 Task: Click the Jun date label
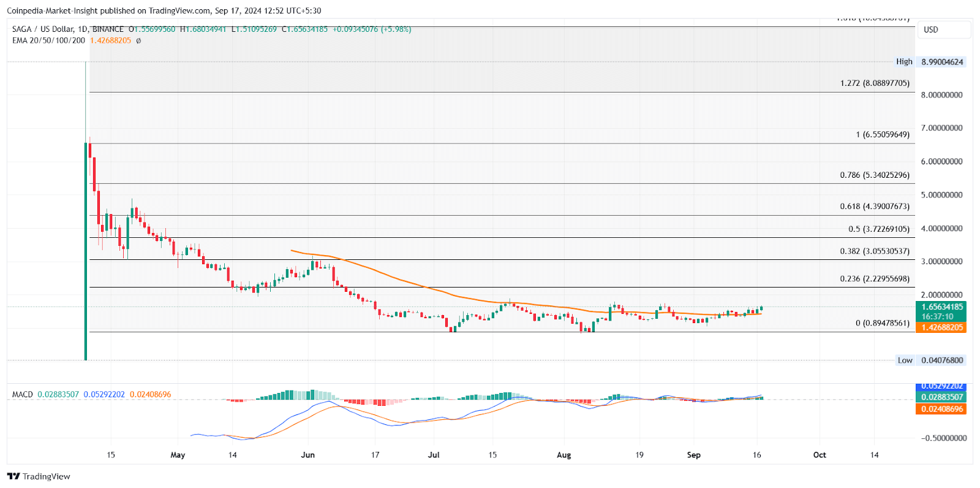(308, 455)
